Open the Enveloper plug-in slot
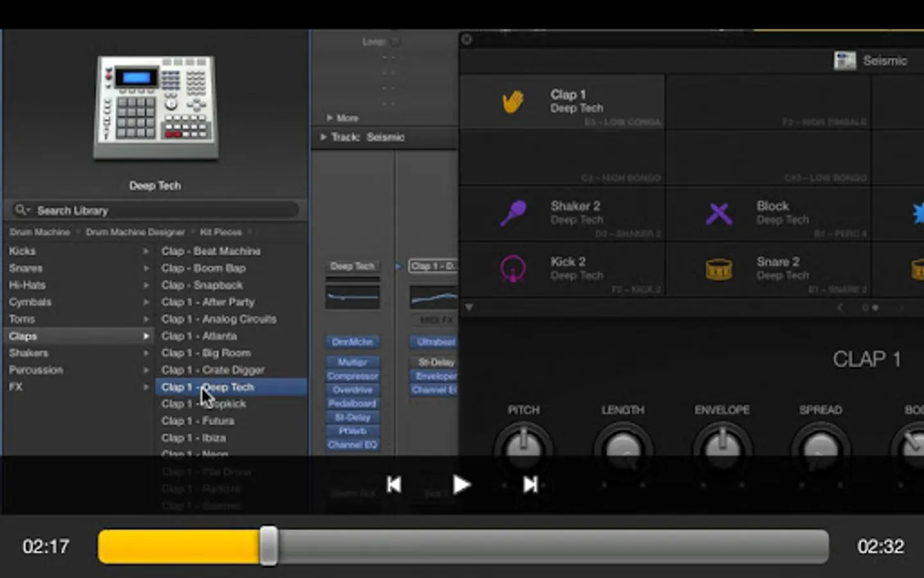Viewport: 924px width, 578px height. click(434, 376)
